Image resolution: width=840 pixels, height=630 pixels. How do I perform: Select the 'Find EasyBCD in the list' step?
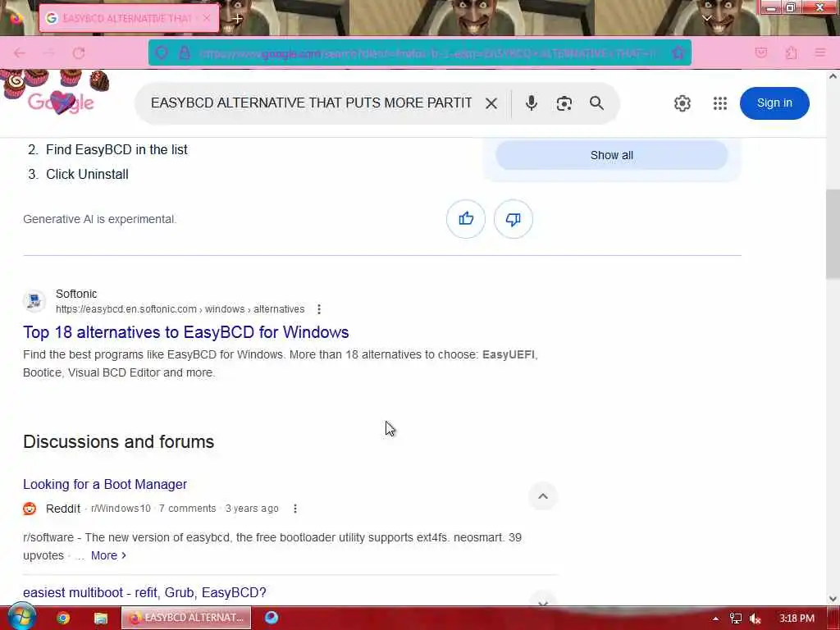click(x=116, y=149)
